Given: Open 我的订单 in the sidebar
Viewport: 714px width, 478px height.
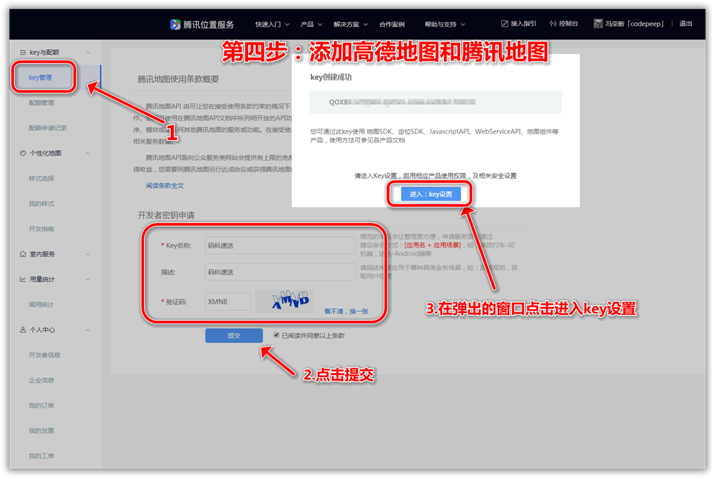Looking at the screenshot, I should click(x=41, y=406).
